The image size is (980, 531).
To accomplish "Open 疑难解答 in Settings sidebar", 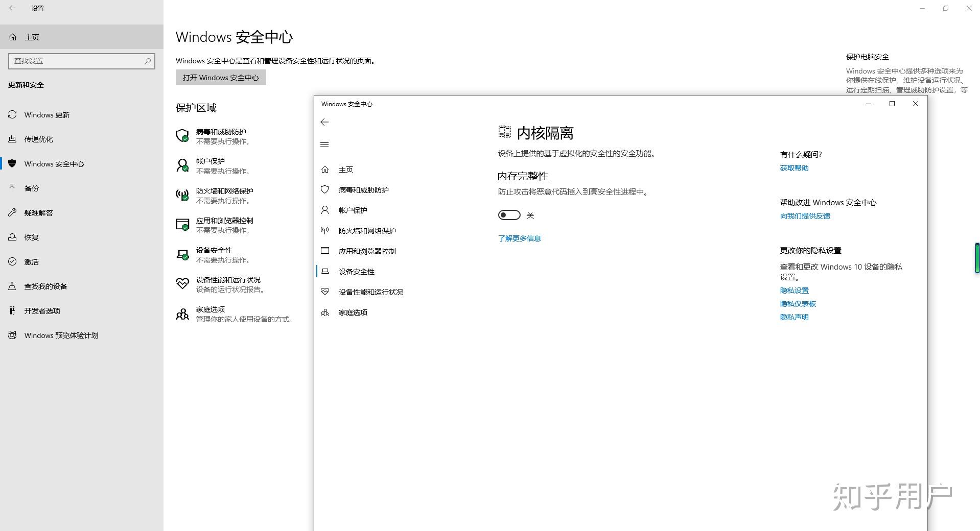I will click(x=82, y=213).
